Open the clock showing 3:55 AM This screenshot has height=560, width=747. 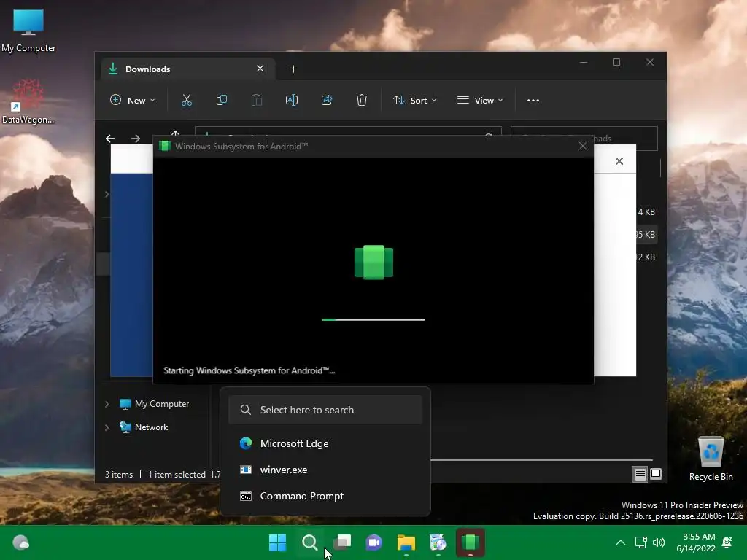[696, 542]
